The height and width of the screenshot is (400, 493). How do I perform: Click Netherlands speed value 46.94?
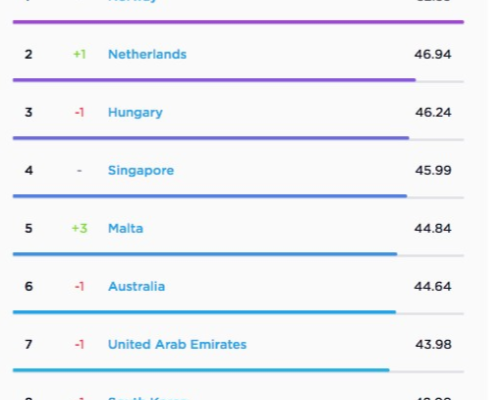coord(433,54)
